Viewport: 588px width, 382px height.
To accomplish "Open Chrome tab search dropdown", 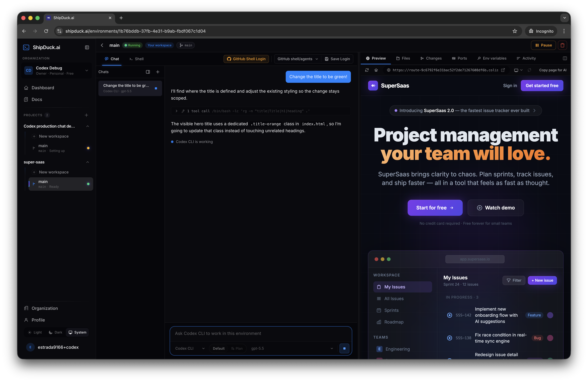I will click(x=564, y=18).
